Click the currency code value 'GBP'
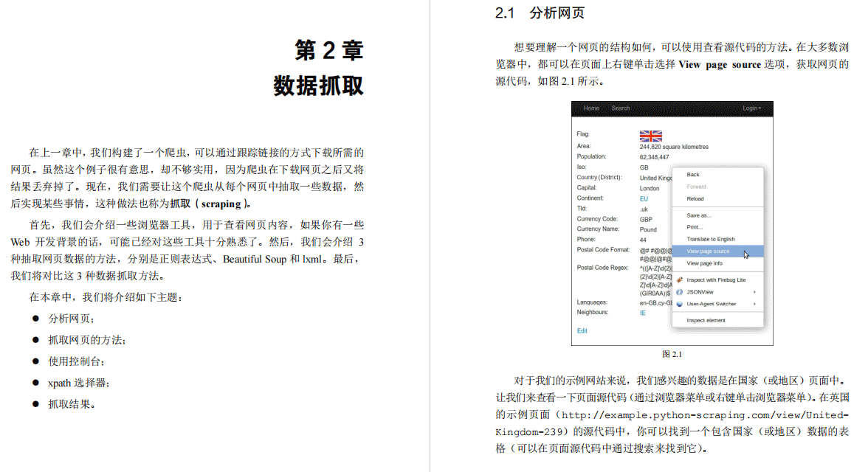The width and height of the screenshot is (868, 472). (646, 220)
